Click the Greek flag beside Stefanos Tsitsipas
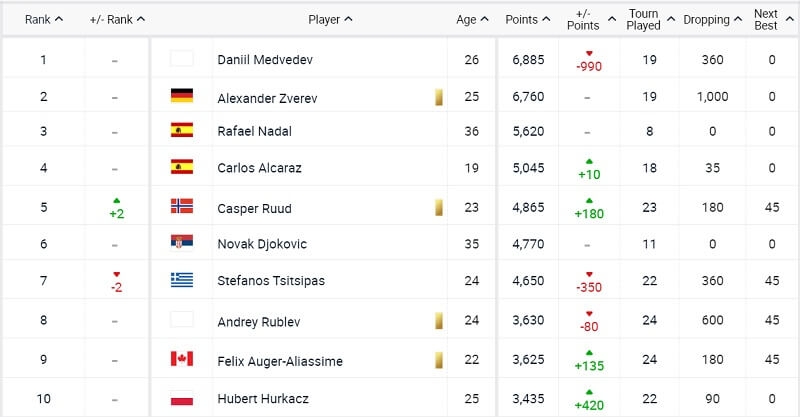800x417 pixels. coord(181,280)
